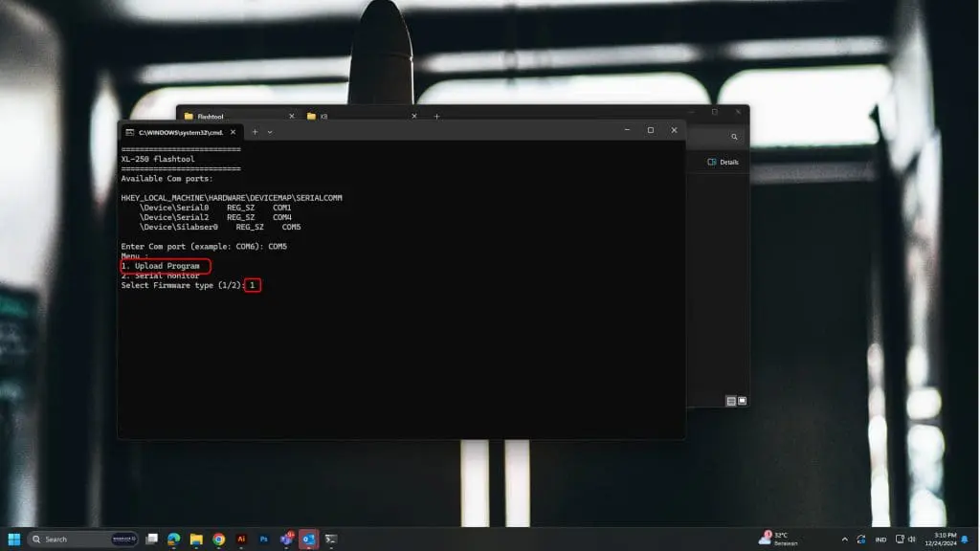The height and width of the screenshot is (551, 980).
Task: Show hidden system tray icons
Action: pos(844,540)
